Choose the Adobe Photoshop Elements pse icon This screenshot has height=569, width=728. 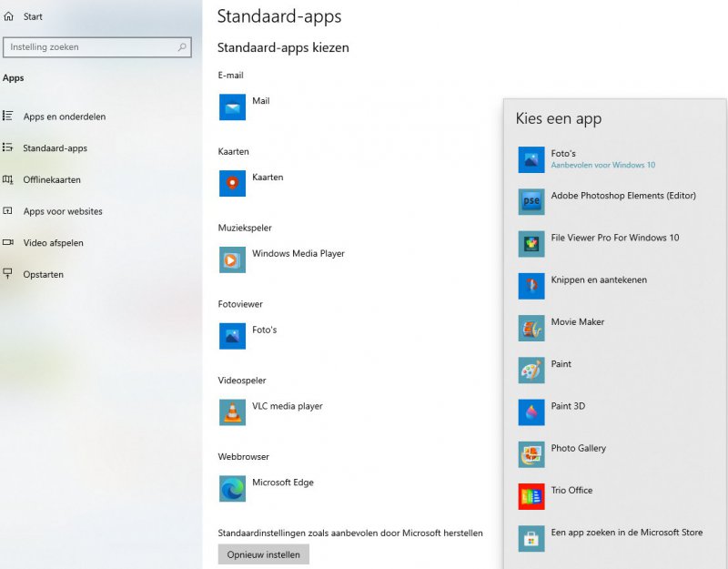coord(531,201)
